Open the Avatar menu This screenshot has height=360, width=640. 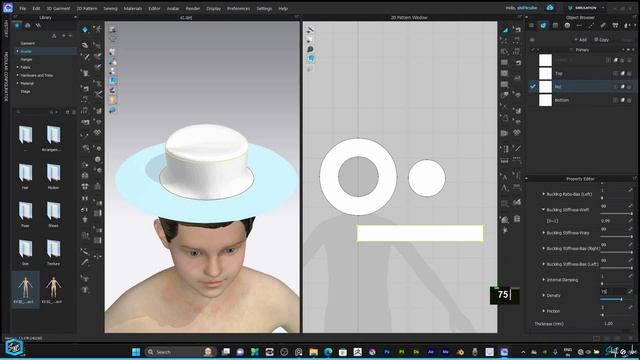point(173,8)
